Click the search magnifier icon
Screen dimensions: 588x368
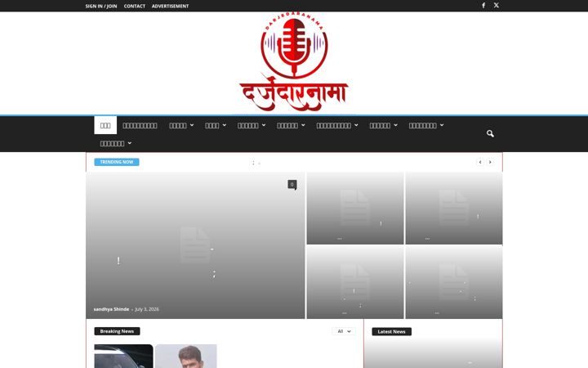coord(490,133)
